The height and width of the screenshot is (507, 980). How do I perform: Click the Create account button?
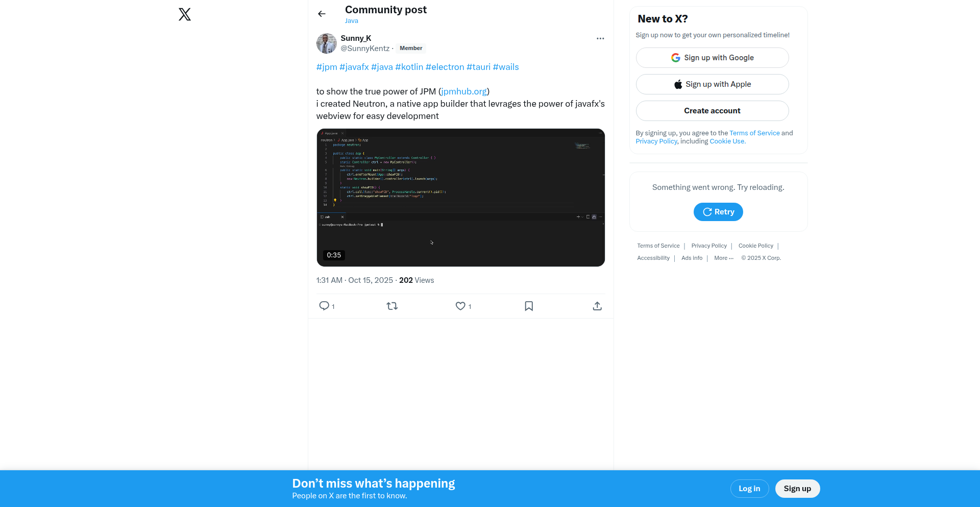click(712, 111)
